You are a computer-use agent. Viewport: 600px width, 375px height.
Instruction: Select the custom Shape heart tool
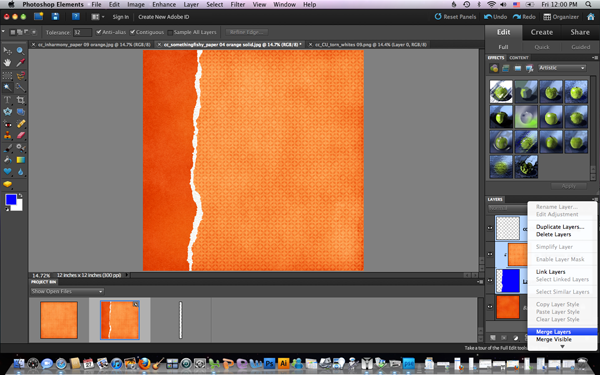pos(7,172)
